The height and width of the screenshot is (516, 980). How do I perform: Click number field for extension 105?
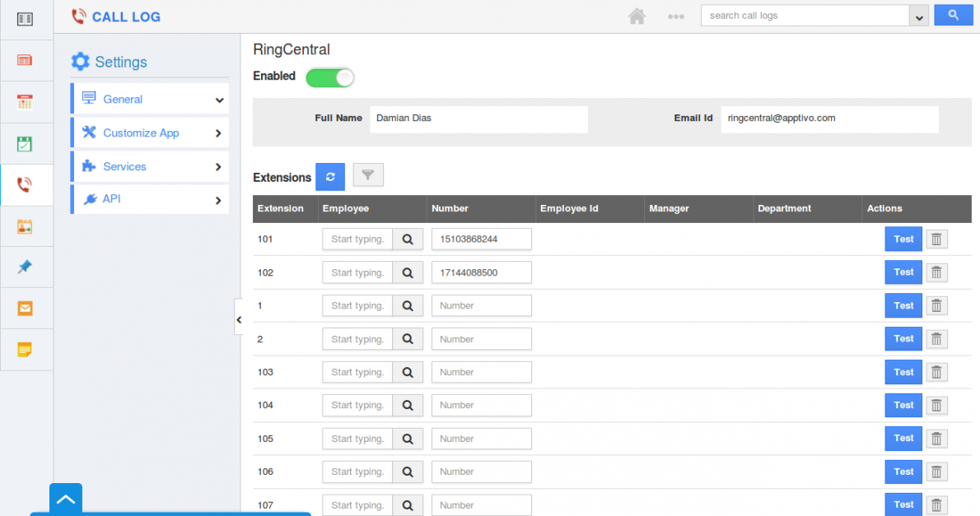481,439
